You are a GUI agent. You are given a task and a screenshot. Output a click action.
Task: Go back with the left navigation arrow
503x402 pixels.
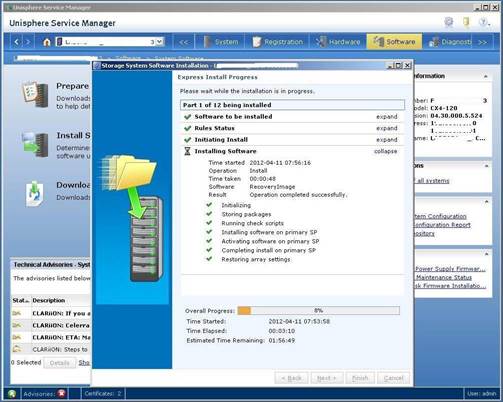[x=17, y=42]
